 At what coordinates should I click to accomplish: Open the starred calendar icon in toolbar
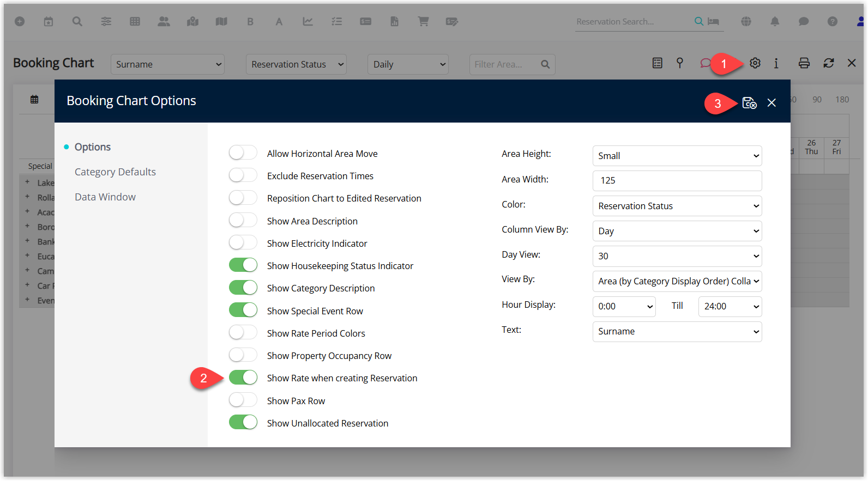pyautogui.click(x=49, y=21)
